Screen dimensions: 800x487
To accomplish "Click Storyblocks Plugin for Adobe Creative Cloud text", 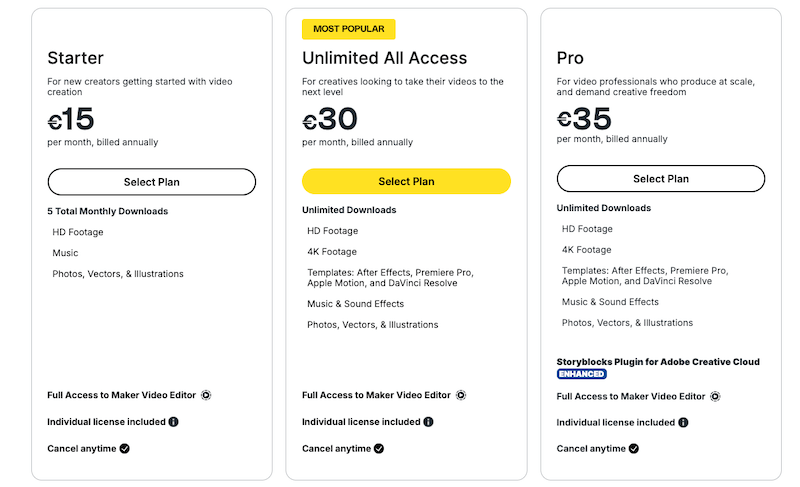I will [x=658, y=362].
